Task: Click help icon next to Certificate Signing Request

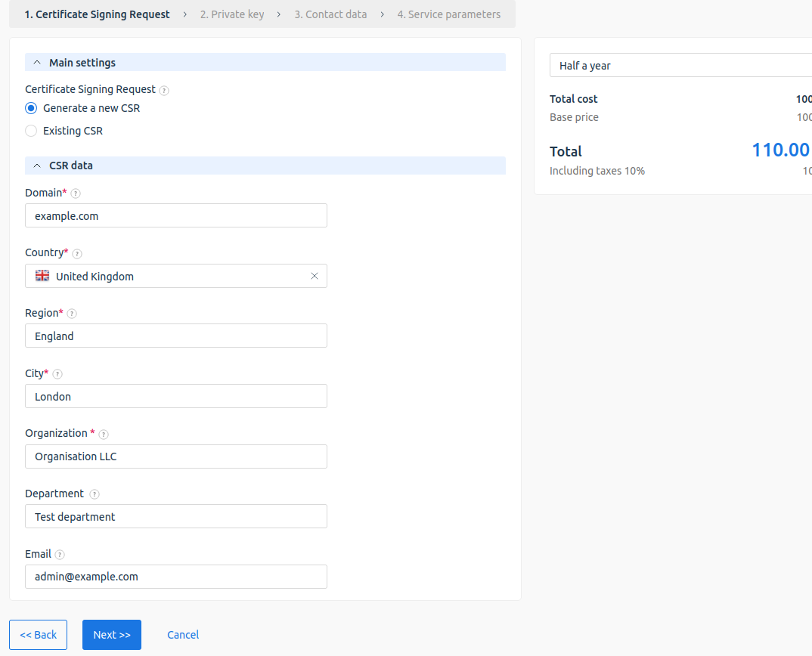Action: 164,90
